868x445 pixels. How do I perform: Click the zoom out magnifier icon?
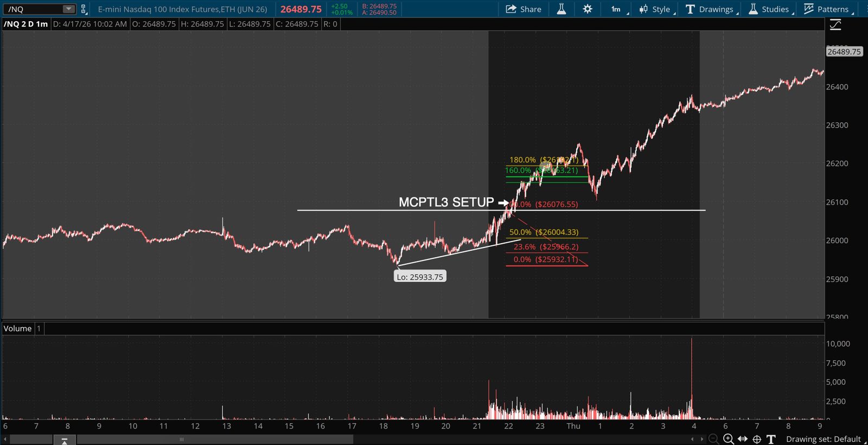(714, 439)
